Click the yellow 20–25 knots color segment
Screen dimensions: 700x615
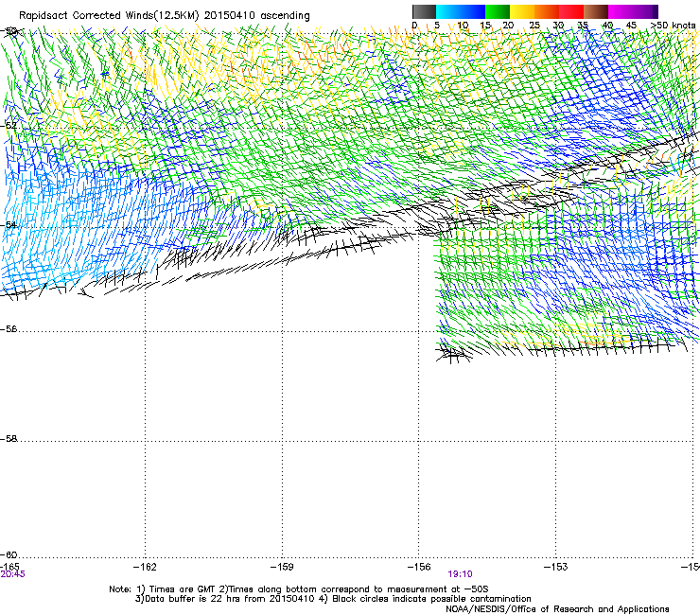pos(522,11)
